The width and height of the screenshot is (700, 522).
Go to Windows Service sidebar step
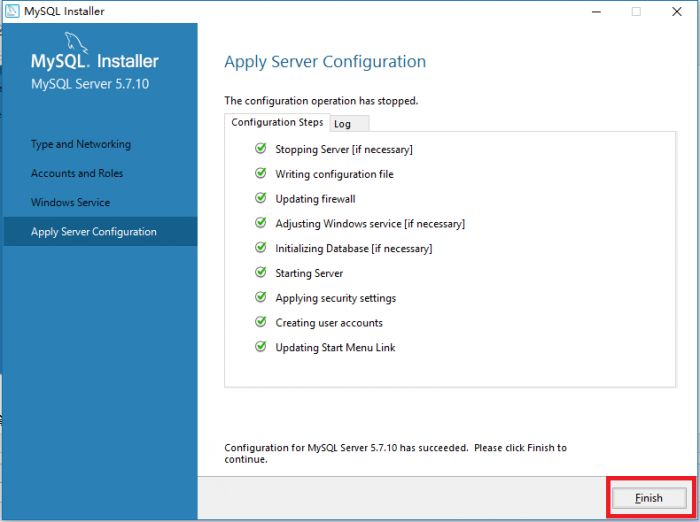tap(70, 202)
